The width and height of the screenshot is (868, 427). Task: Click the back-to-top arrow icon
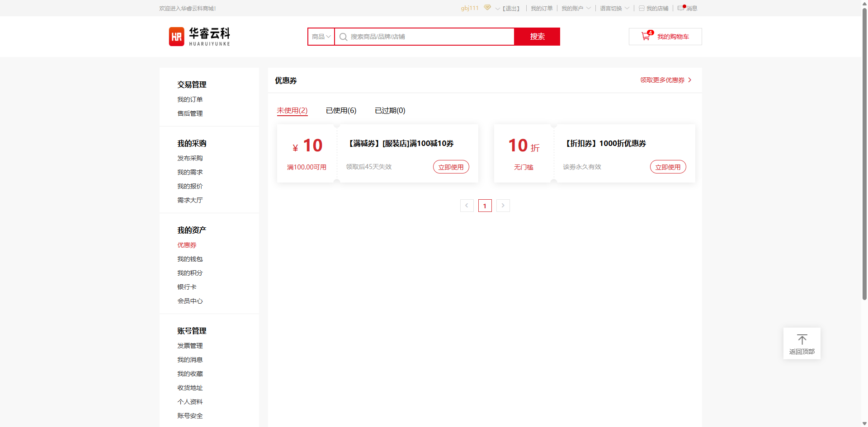pyautogui.click(x=802, y=340)
